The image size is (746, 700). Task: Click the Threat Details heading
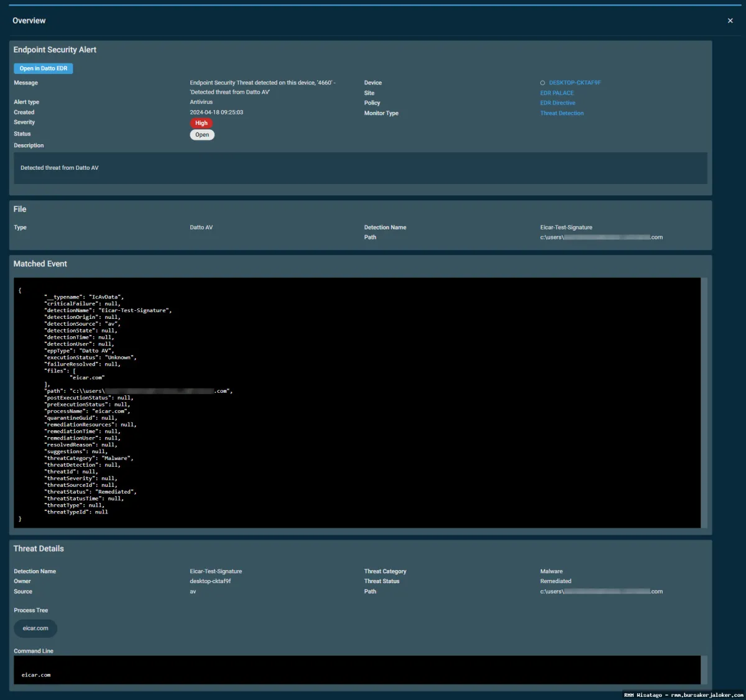coord(39,548)
